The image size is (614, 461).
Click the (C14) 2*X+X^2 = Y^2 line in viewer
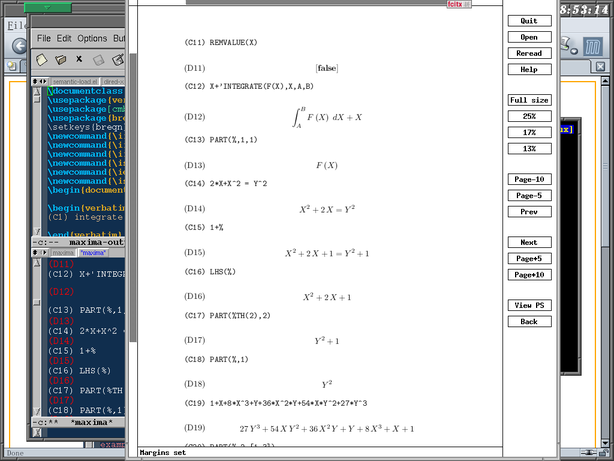point(226,183)
